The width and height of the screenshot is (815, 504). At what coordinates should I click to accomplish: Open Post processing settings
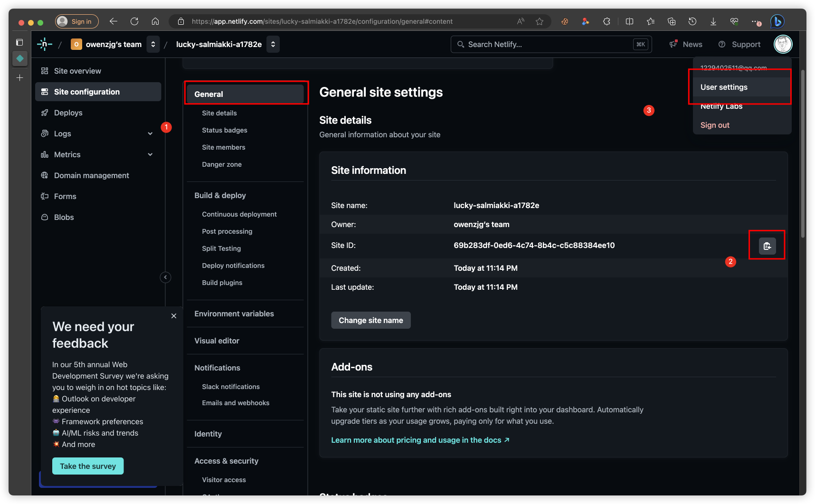click(227, 231)
